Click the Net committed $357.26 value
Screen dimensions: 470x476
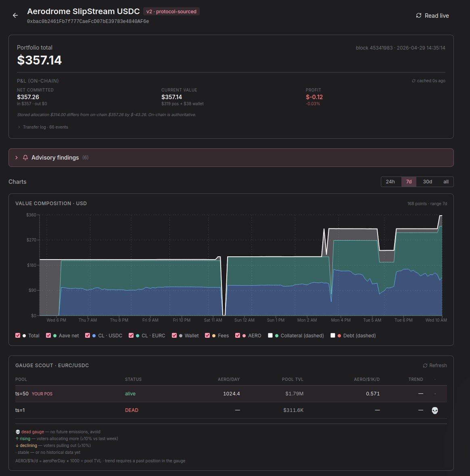[x=28, y=97]
